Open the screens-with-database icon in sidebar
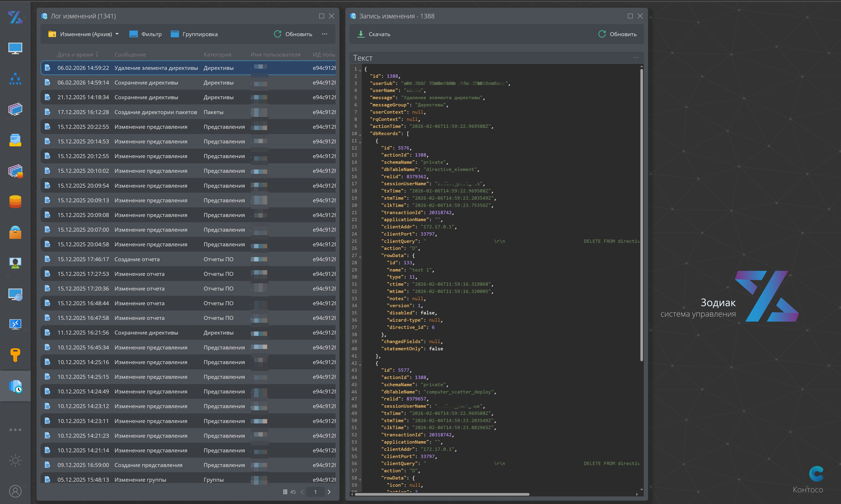 click(15, 171)
